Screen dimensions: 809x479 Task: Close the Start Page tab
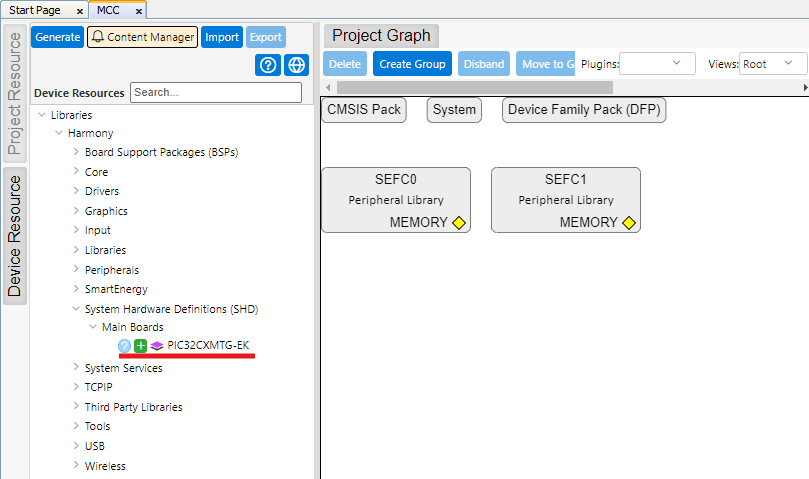(80, 11)
